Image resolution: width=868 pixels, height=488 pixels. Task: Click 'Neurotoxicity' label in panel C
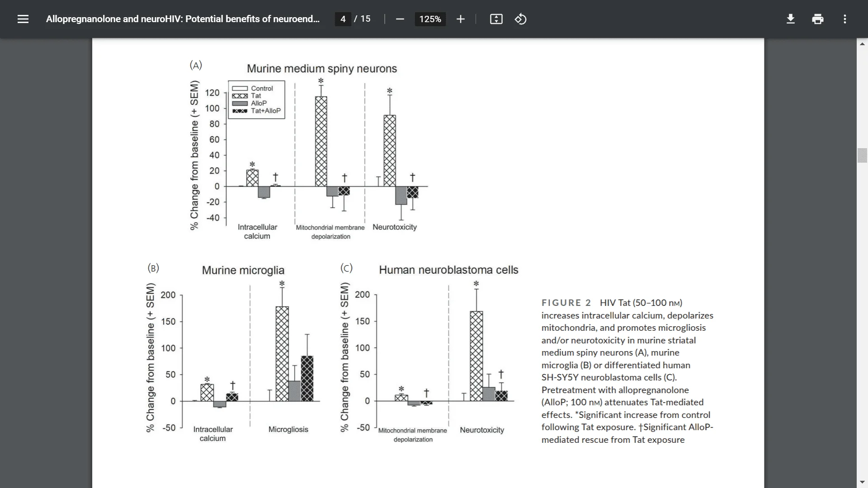click(482, 430)
